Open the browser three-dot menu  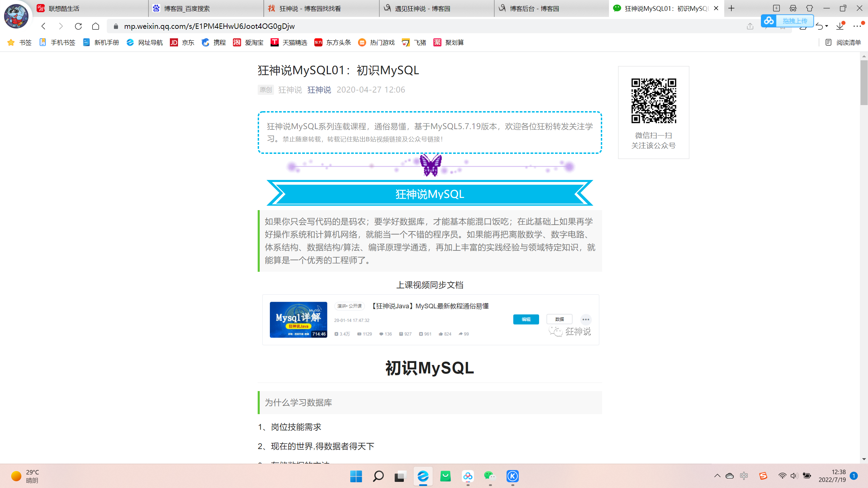(857, 26)
